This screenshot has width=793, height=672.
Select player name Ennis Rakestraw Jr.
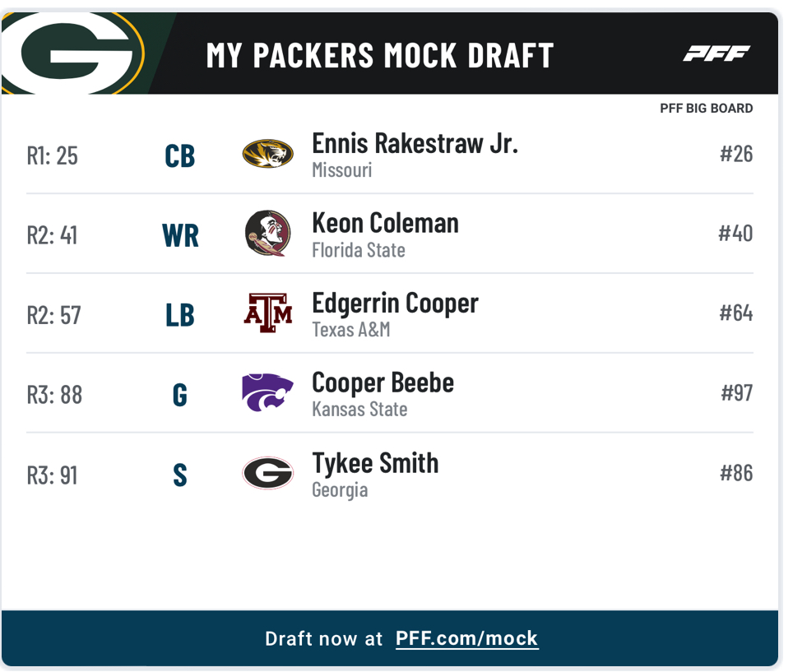pos(415,144)
